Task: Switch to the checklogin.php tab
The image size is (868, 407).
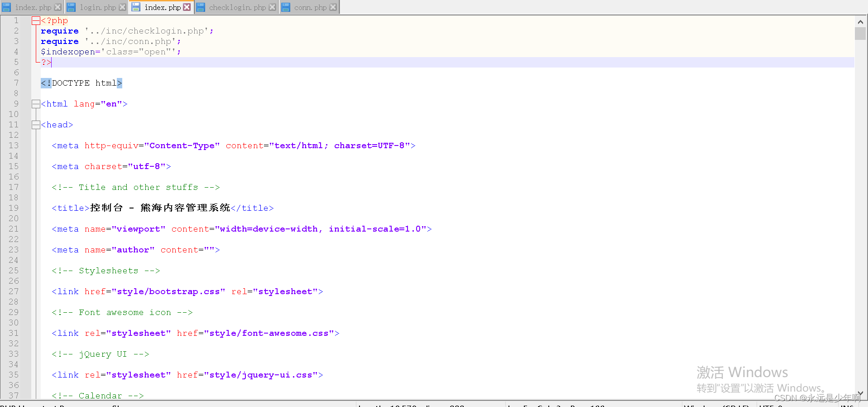Action: click(x=237, y=7)
